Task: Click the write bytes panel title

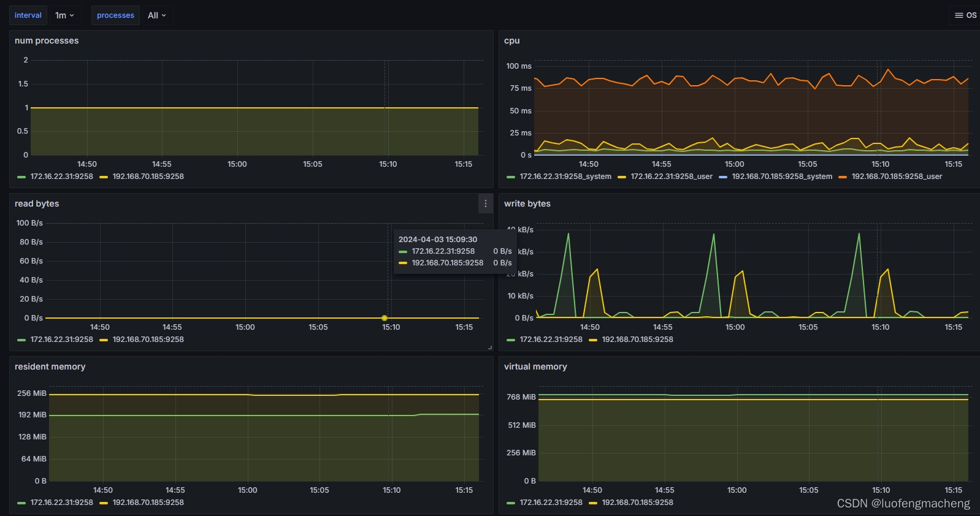Action: 527,203
